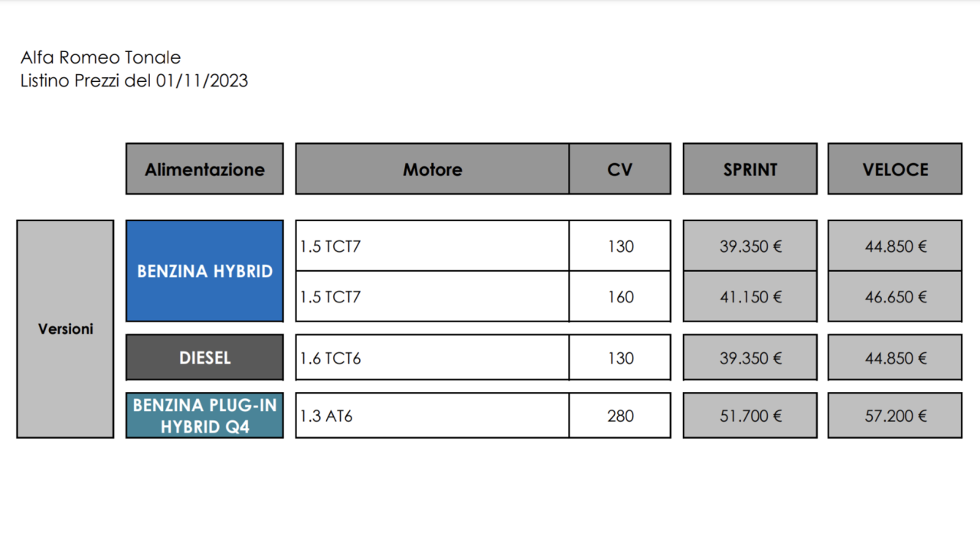Click the Alimentazione column header

pyautogui.click(x=204, y=169)
